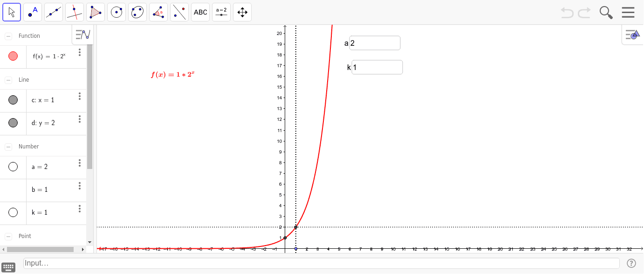Click the red f(x)=1*2^x label on graph

tap(172, 74)
